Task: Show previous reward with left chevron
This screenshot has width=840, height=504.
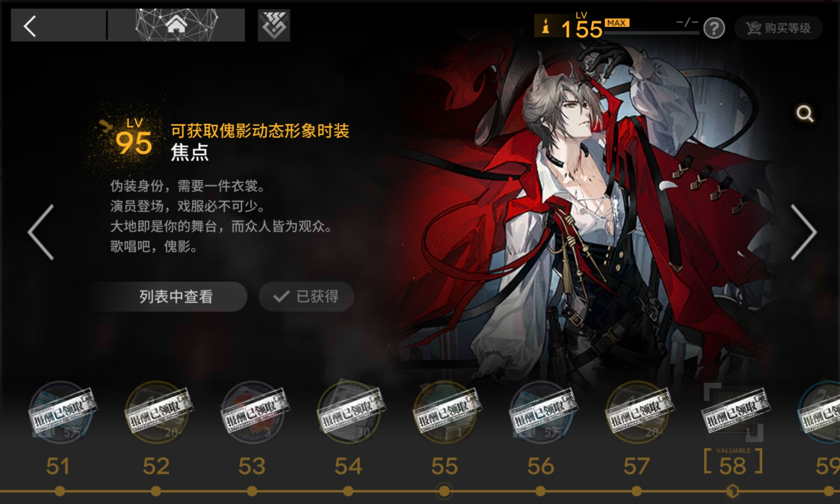Action: click(41, 232)
